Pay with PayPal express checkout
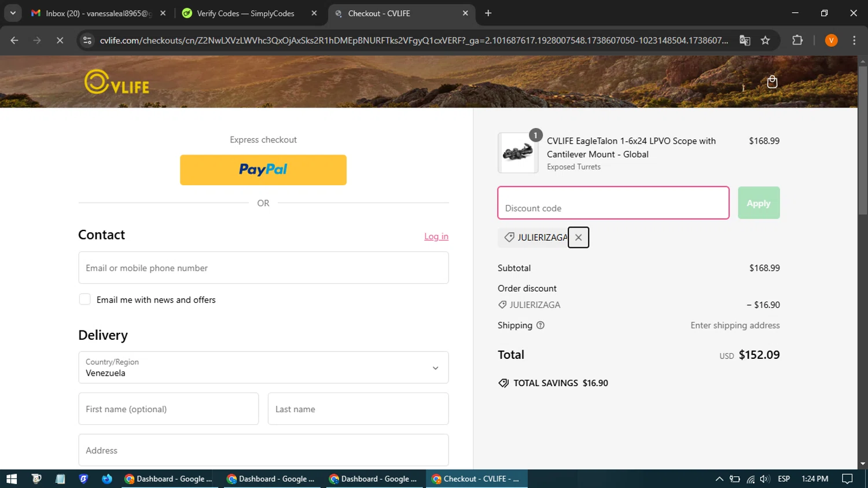Viewport: 868px width, 488px height. click(263, 170)
